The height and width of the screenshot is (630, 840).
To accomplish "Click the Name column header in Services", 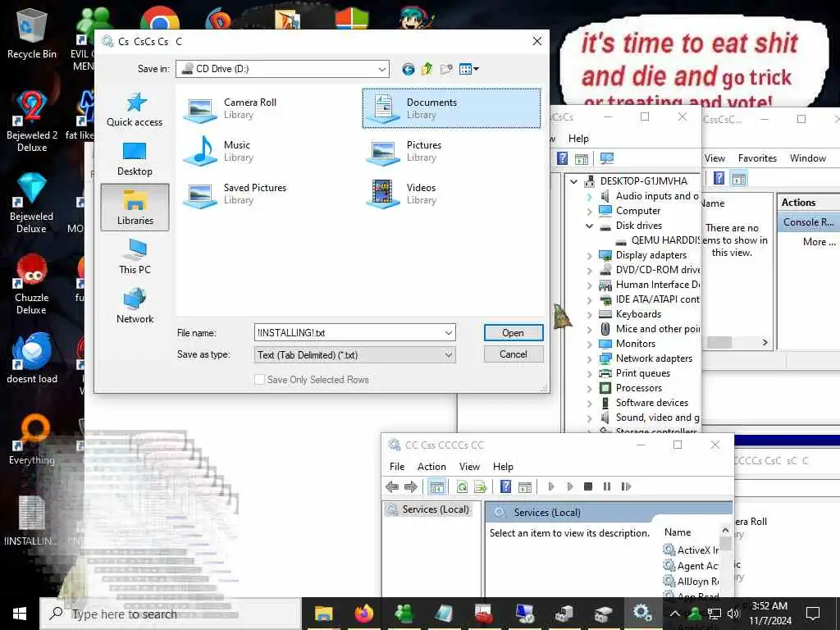I will click(677, 532).
